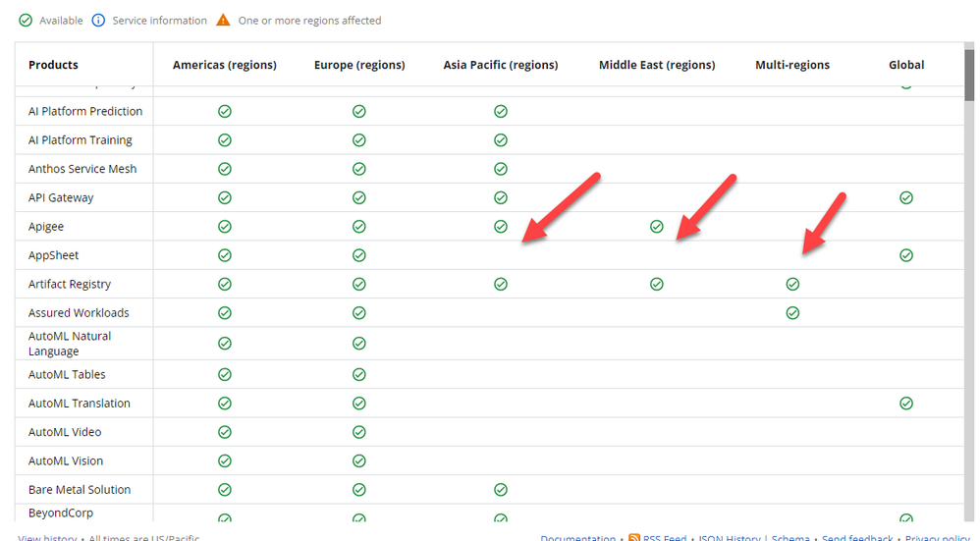980x541 pixels.
Task: Click the Global column header
Action: coord(906,65)
